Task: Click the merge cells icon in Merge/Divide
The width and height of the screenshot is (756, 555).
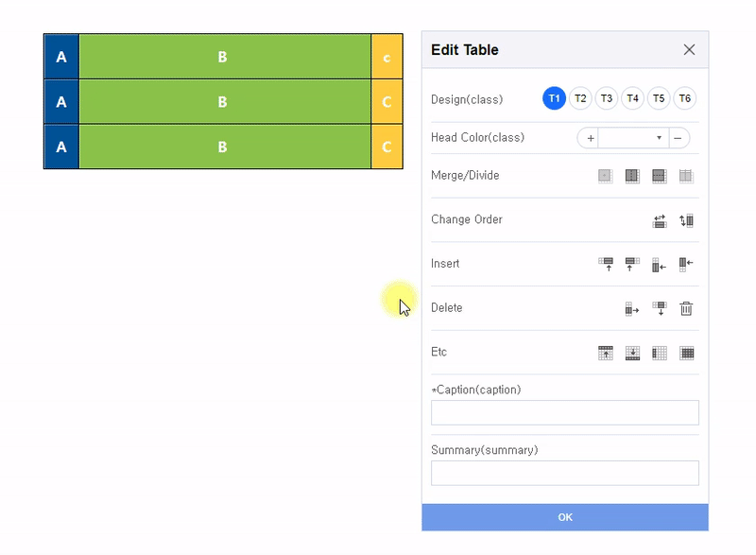Action: 605,176
